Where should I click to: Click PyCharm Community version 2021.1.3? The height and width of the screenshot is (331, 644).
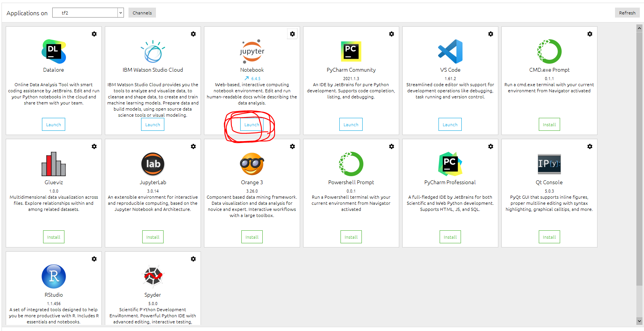point(351,79)
